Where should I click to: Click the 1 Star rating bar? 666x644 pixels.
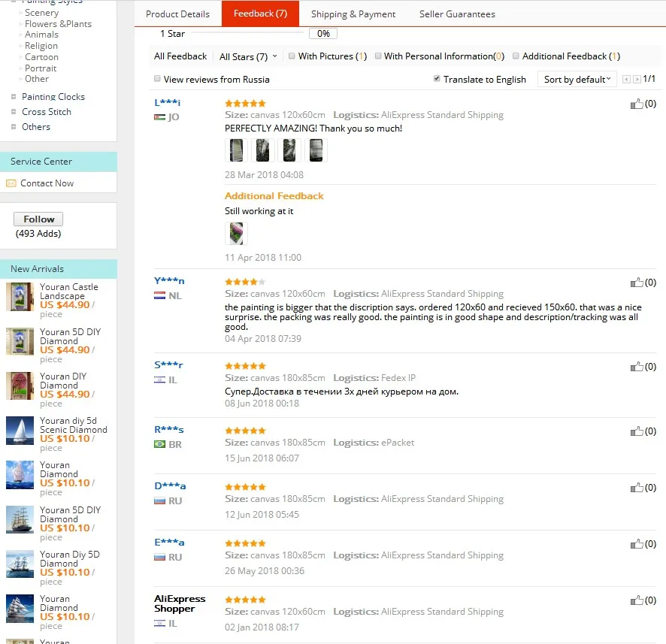coord(249,33)
